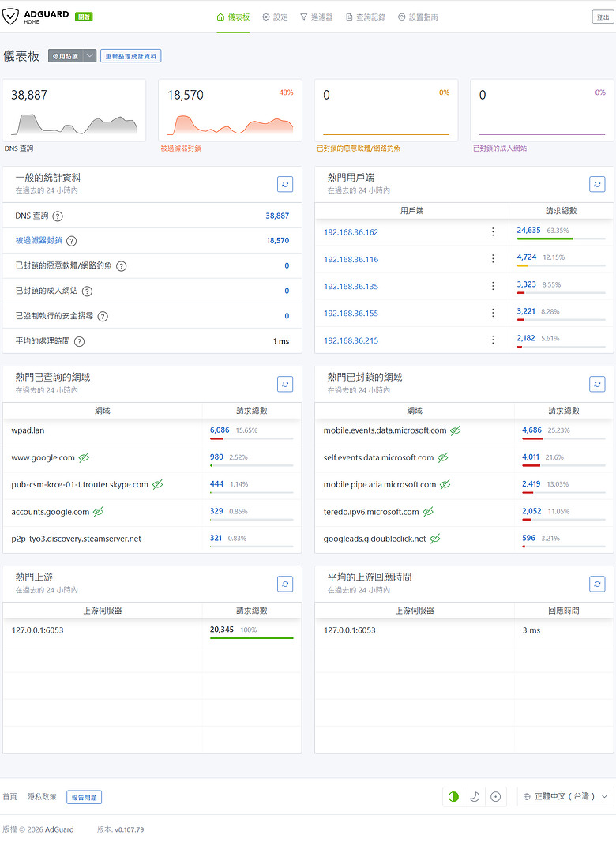Open options menu for client 192.168.36.162

[493, 232]
